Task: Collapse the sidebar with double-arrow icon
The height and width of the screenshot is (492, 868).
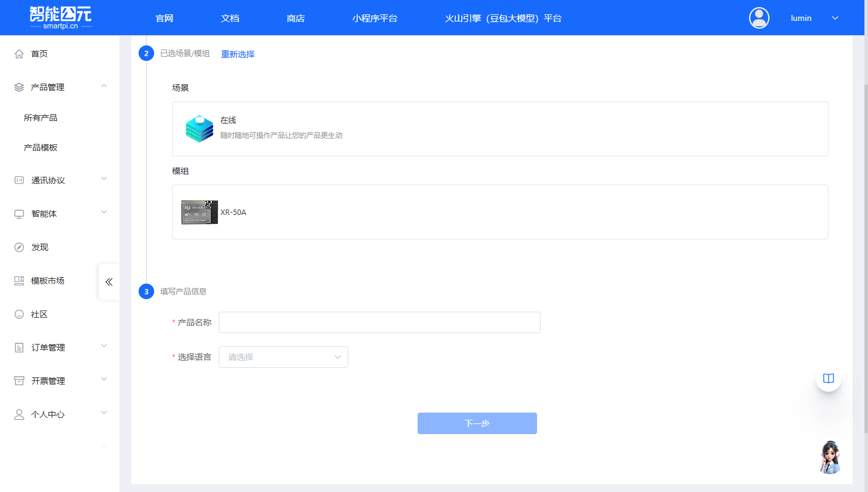Action: point(109,282)
